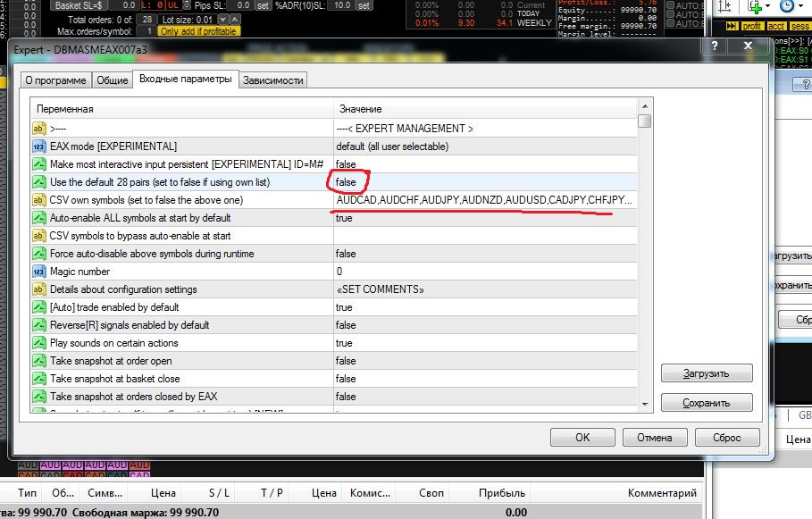Image resolution: width=812 pixels, height=519 pixels.
Task: Click the chart shift icon in the terminal toolbar
Action: (x=725, y=6)
